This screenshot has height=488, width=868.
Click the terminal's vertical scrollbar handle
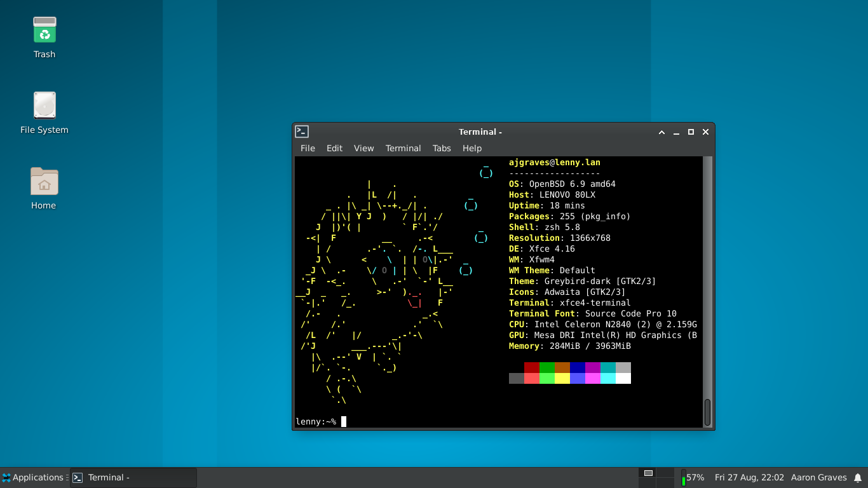(x=707, y=412)
